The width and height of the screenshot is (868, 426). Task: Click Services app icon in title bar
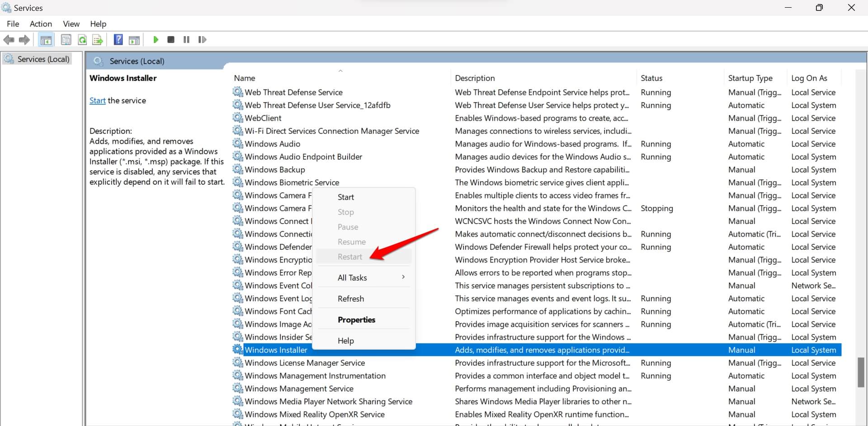click(6, 8)
